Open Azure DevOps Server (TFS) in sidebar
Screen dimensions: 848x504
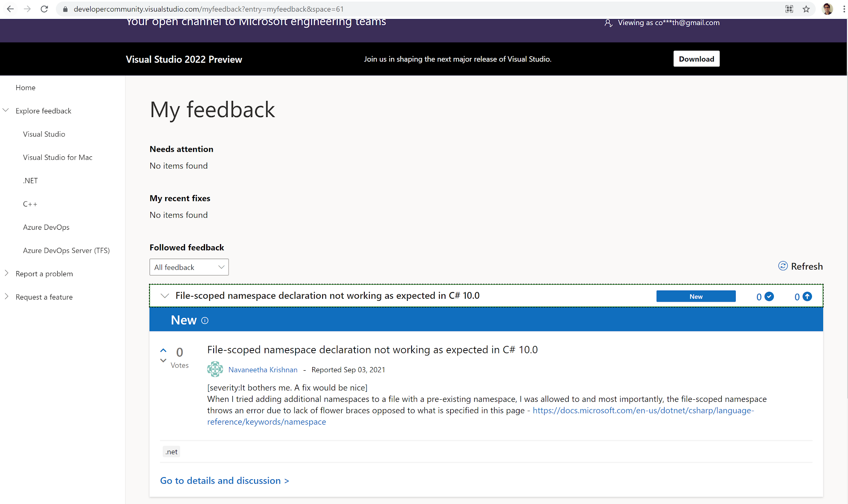(x=66, y=250)
